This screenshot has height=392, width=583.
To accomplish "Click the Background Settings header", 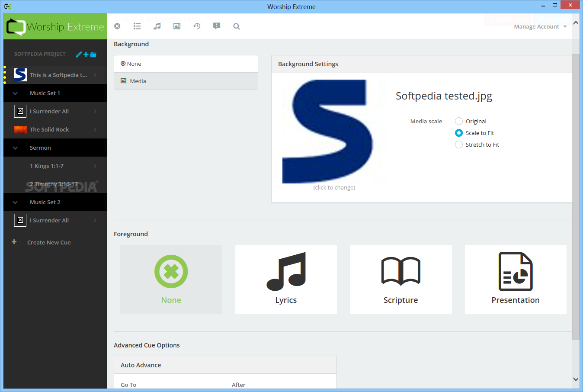I will click(422, 64).
